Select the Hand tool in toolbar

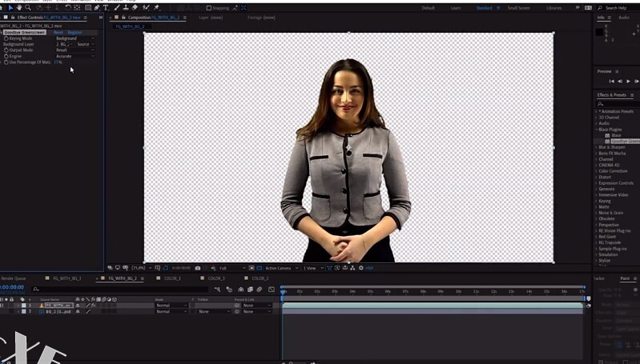pos(19,7)
